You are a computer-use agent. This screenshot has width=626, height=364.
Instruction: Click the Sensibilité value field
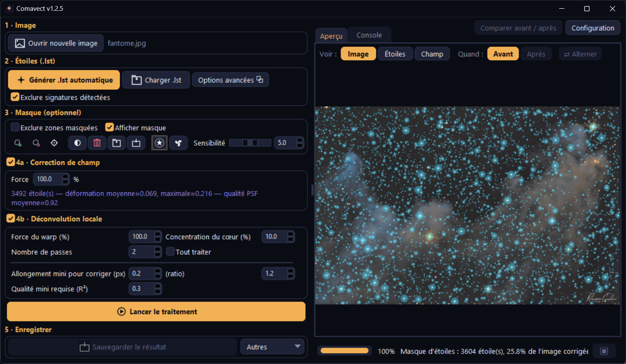click(289, 143)
